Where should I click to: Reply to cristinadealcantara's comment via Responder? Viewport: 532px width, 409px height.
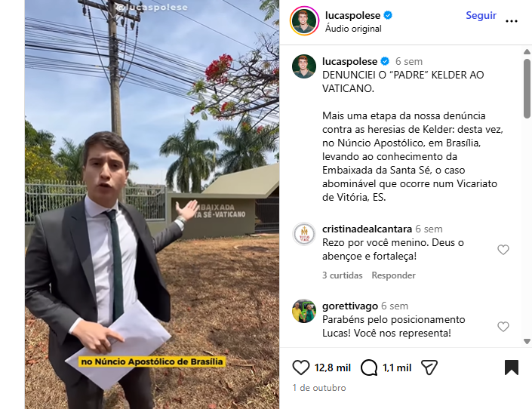point(394,275)
